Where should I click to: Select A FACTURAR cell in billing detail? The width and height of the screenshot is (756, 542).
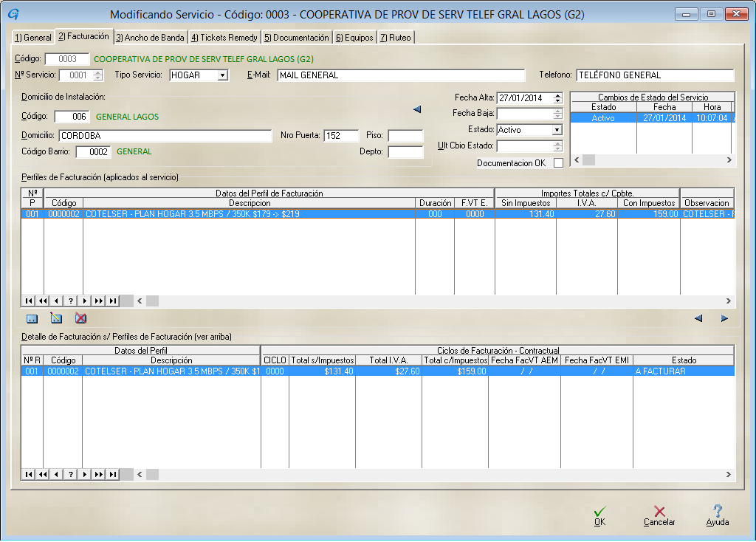pos(684,371)
